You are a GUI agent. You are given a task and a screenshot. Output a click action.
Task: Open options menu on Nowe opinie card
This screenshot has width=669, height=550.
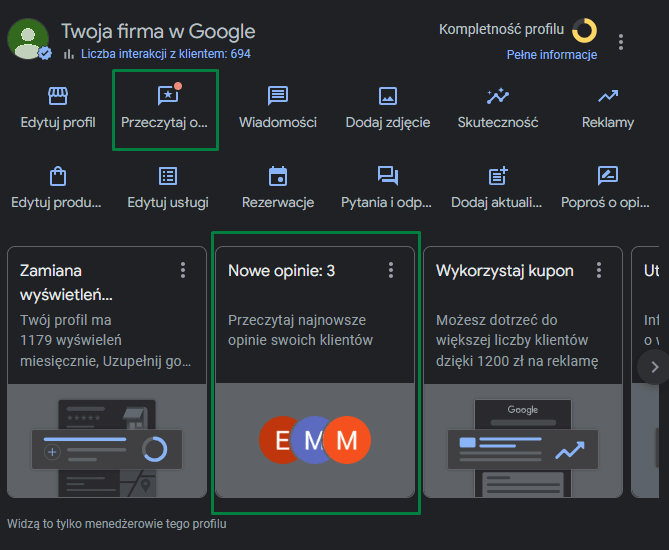pyautogui.click(x=391, y=271)
